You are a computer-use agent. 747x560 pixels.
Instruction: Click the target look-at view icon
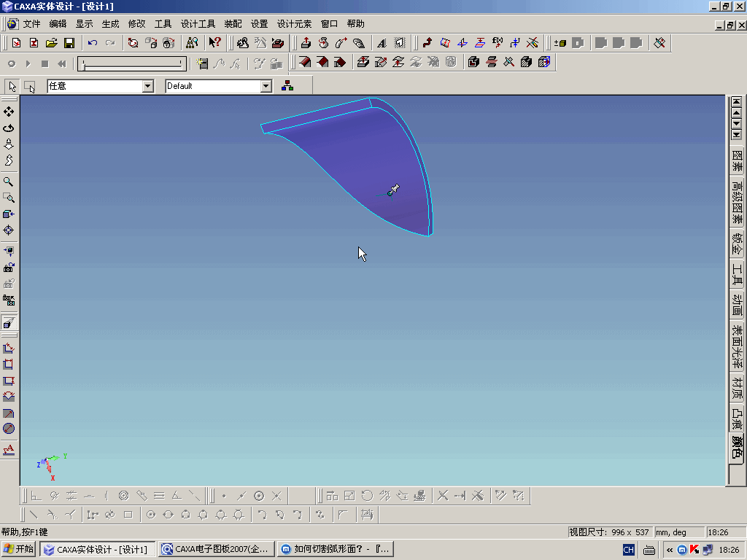(9, 230)
